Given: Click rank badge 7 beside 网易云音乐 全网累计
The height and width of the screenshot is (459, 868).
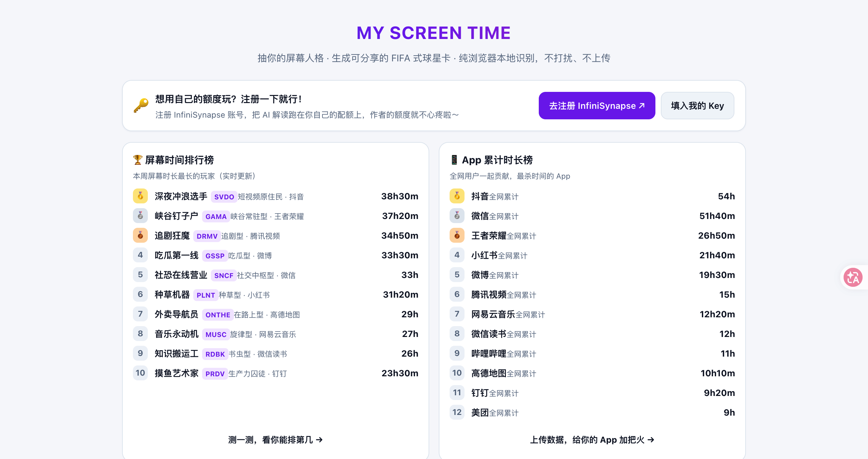Looking at the screenshot, I should pyautogui.click(x=457, y=314).
